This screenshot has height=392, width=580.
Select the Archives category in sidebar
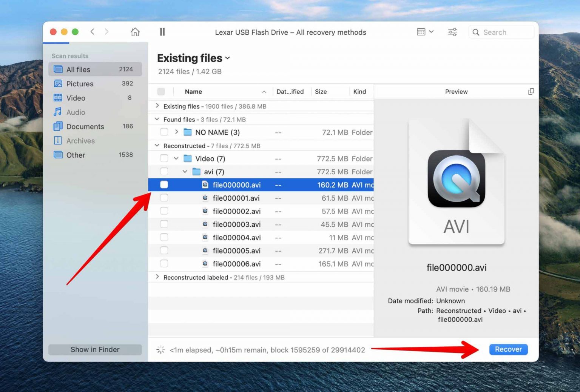click(80, 141)
